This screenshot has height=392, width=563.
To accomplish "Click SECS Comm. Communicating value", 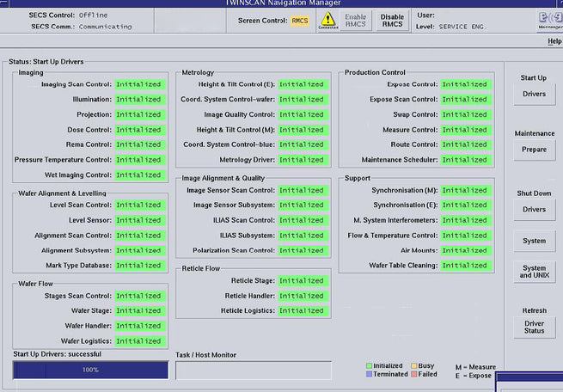I will click(105, 27).
